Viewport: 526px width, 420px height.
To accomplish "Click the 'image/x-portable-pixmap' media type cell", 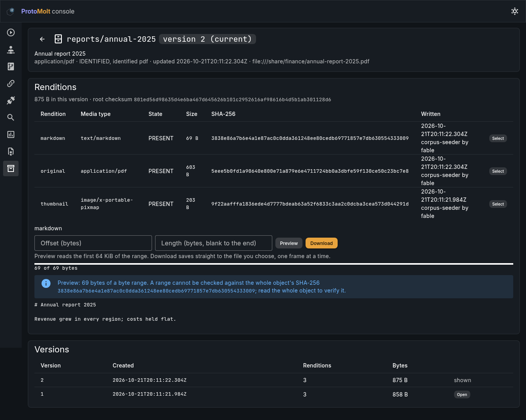I will [107, 204].
